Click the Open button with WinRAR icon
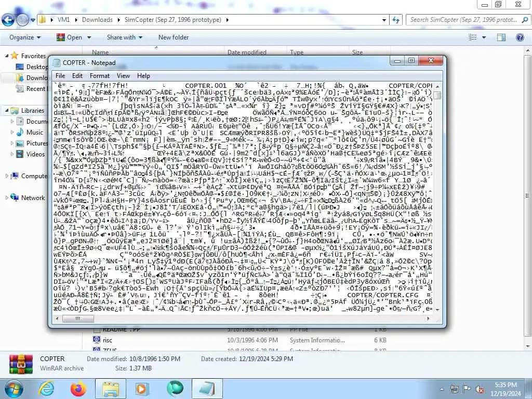Viewport: 532px width, 399px height. point(69,37)
